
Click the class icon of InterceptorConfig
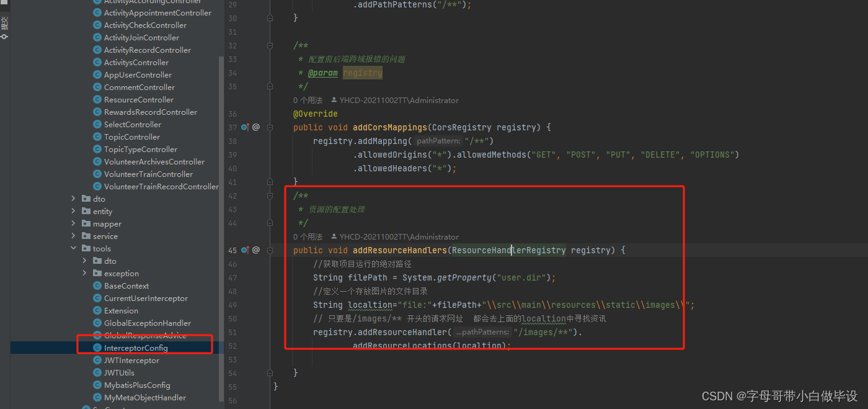pos(97,348)
